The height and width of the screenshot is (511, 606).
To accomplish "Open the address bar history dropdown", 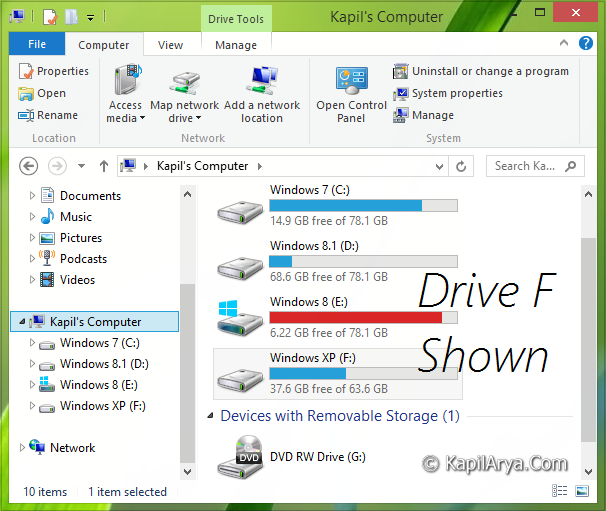I will (439, 167).
